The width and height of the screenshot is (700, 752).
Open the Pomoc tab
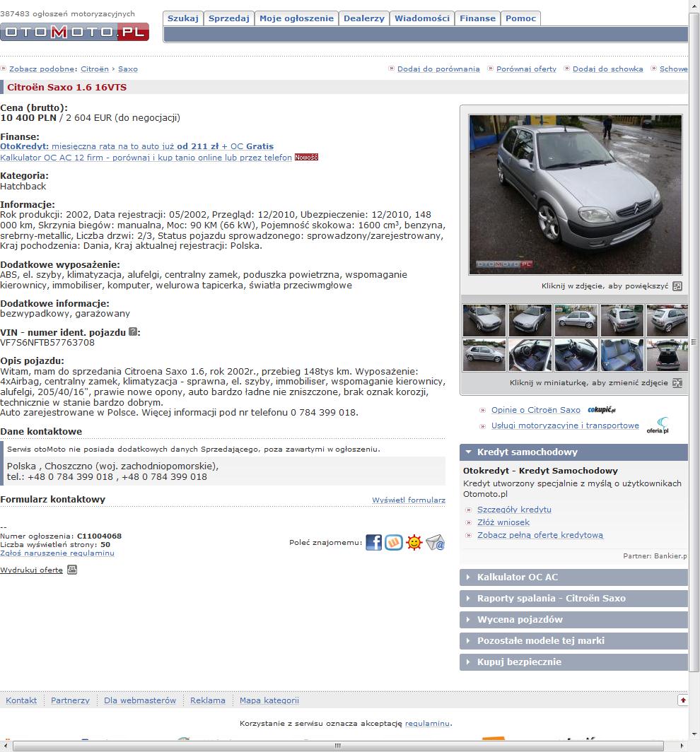(520, 18)
